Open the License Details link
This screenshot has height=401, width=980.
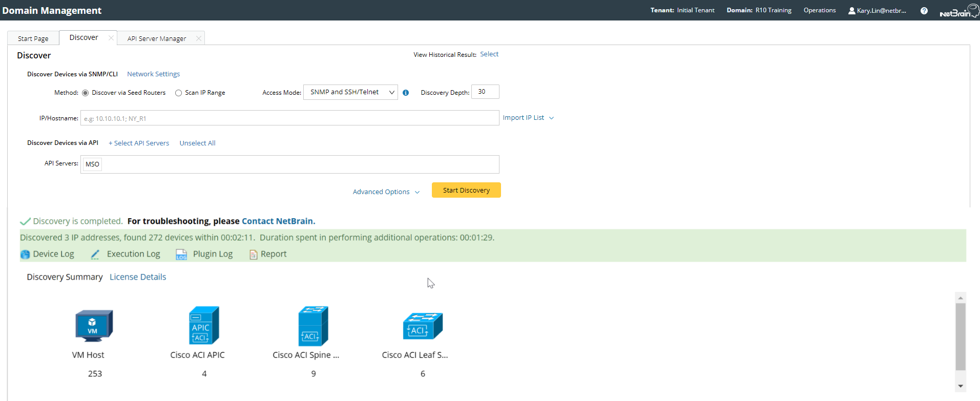(138, 277)
